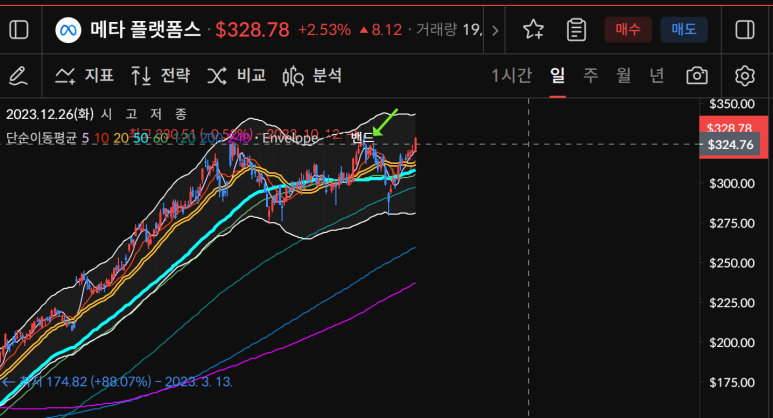Open the 분석 analysis tool
Viewport: 773px width, 418px height.
coord(312,75)
